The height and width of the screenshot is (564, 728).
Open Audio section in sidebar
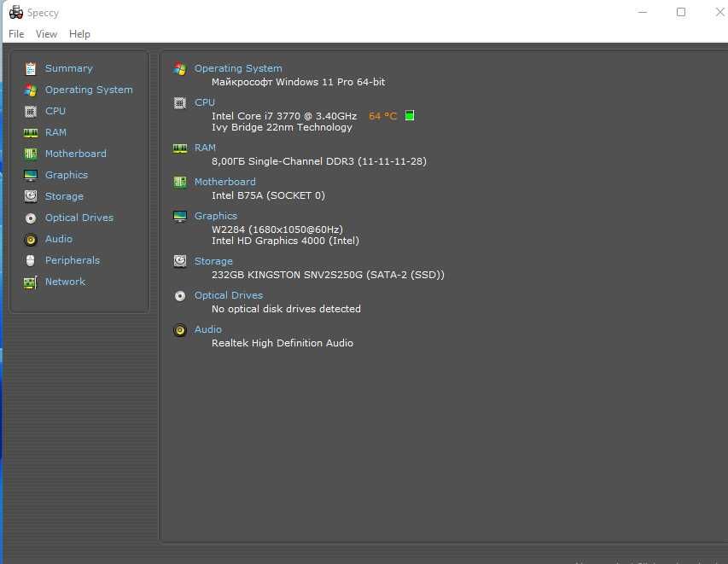pyautogui.click(x=59, y=239)
